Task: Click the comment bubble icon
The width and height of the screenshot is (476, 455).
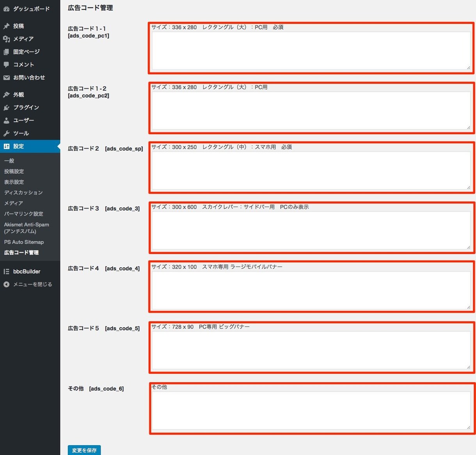Action: click(x=6, y=65)
